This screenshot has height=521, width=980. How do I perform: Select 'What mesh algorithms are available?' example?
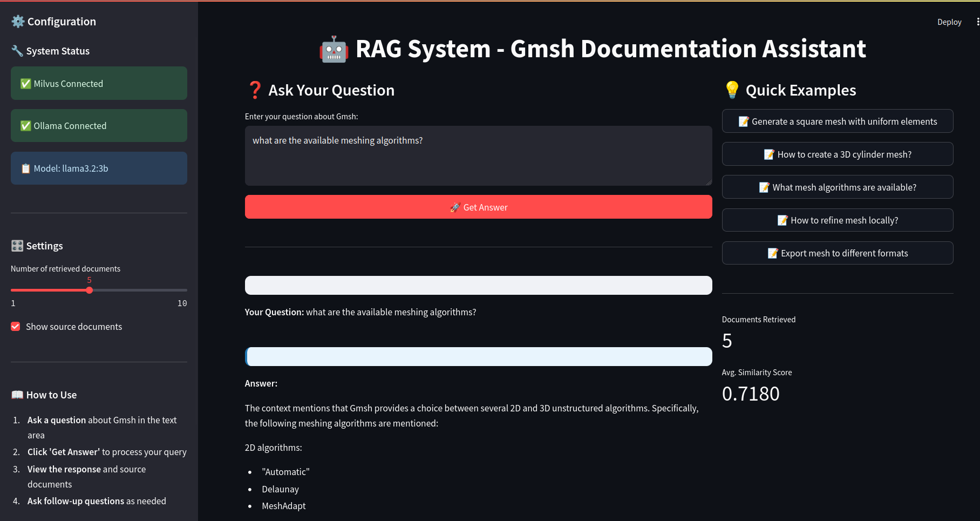[838, 187]
